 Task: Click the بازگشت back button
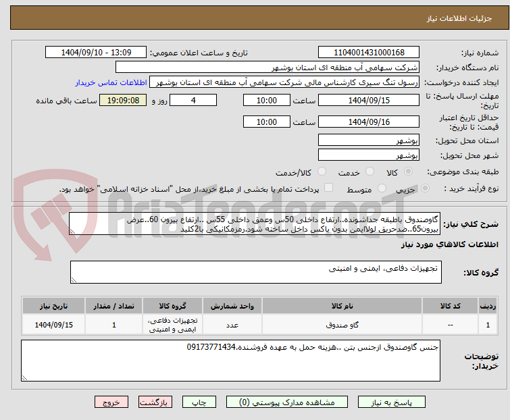tap(155, 402)
